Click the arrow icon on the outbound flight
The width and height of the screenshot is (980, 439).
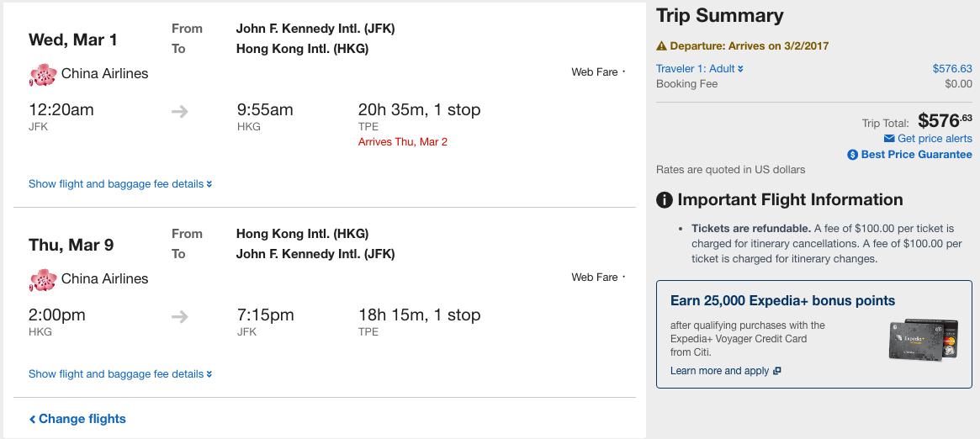click(179, 111)
